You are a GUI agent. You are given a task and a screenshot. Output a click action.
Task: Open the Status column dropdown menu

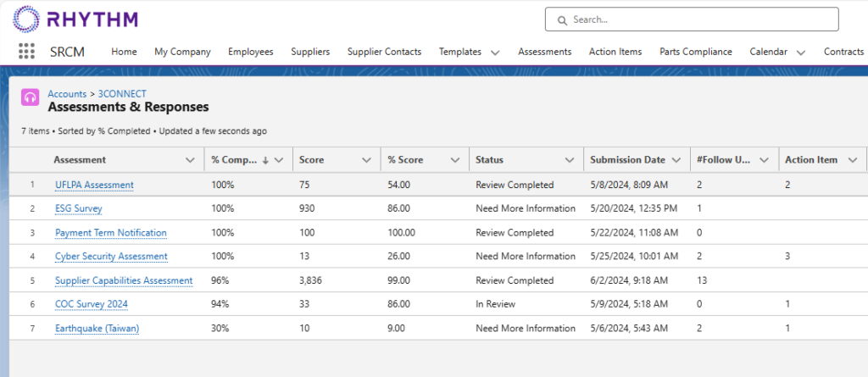[568, 160]
